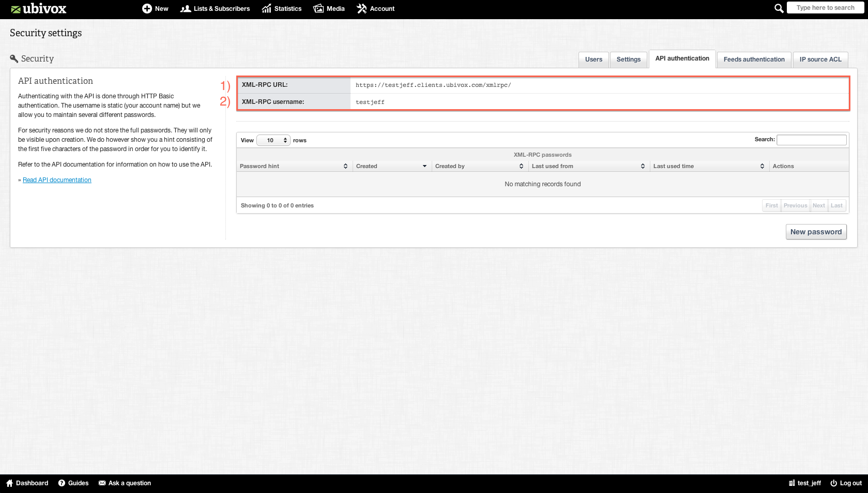
Task: Sort by Last used time column
Action: [x=709, y=166]
